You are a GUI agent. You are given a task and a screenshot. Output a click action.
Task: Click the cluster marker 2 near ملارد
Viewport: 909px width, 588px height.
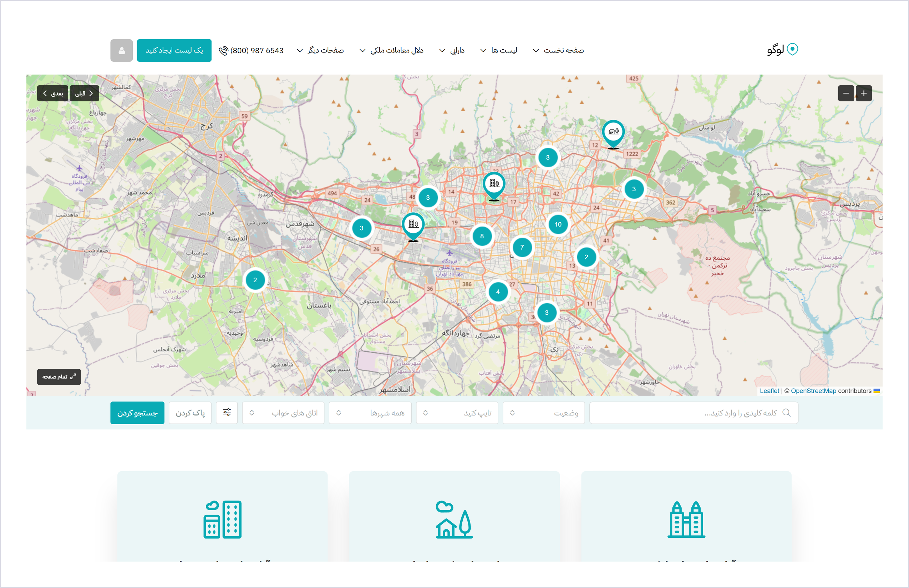255,280
